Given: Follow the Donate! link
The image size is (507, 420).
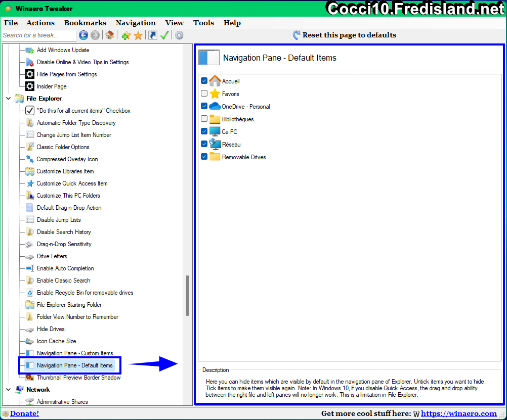Looking at the screenshot, I should coord(25,413).
